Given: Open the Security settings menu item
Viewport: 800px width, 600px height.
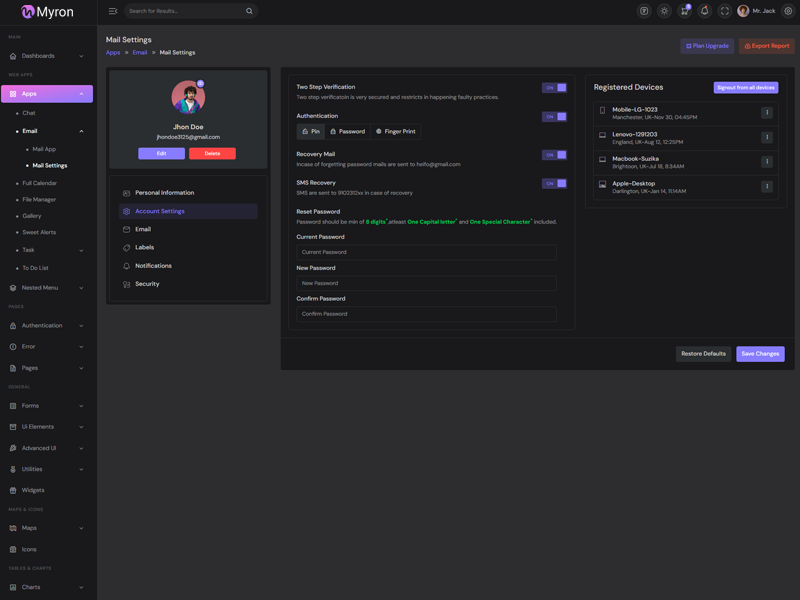Looking at the screenshot, I should pyautogui.click(x=147, y=284).
